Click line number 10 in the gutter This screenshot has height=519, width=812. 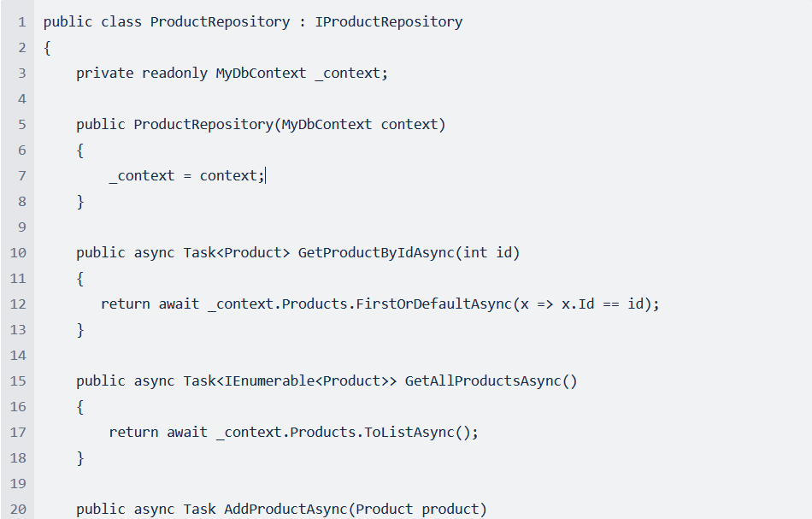click(x=18, y=253)
